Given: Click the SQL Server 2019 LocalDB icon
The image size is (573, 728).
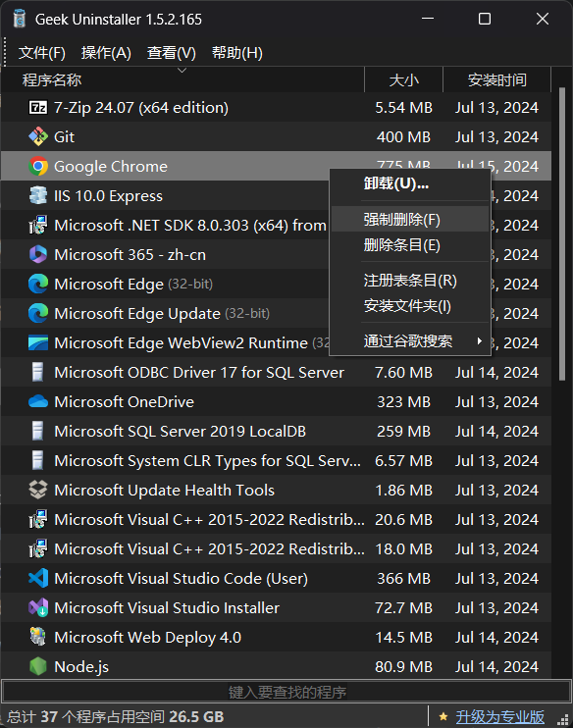Looking at the screenshot, I should [x=38, y=431].
